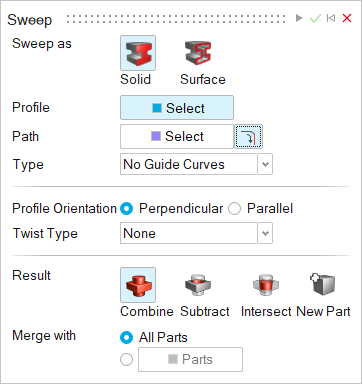This screenshot has height=384, width=362.
Task: Choose the Solid sweep icon
Action: click(138, 53)
